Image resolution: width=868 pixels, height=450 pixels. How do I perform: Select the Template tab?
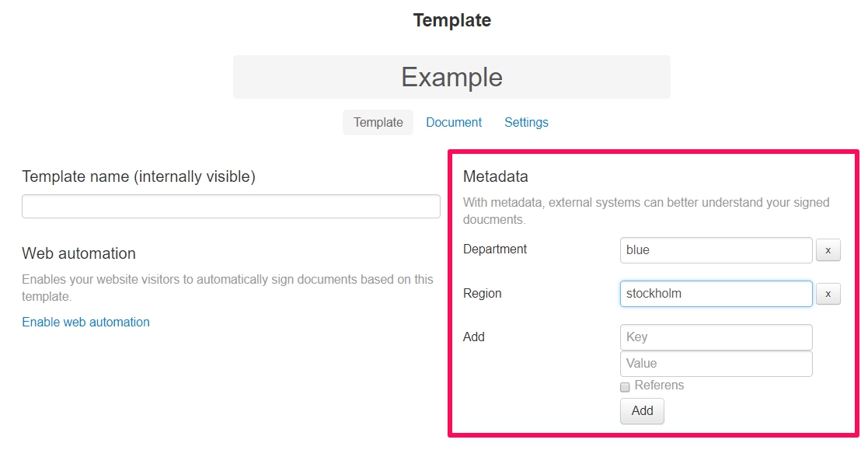click(x=378, y=122)
